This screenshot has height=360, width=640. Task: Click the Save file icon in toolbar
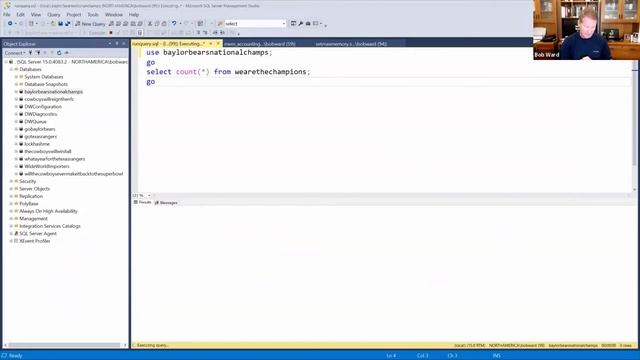click(60, 24)
